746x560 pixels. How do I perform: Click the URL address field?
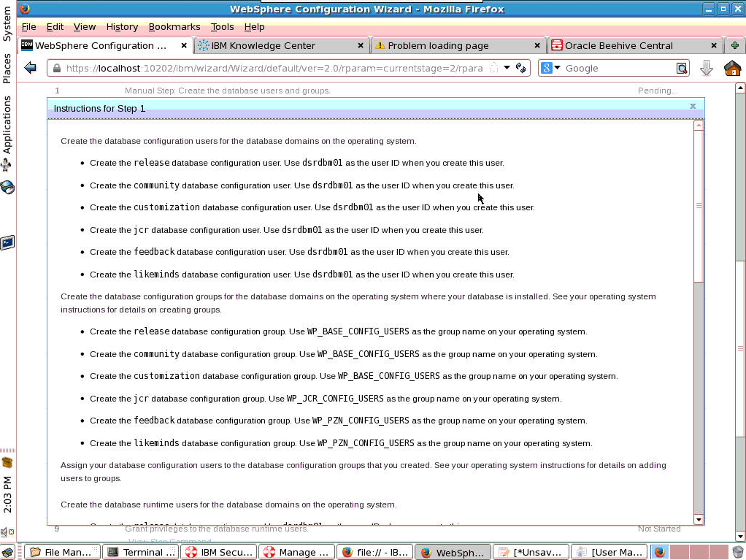274,68
